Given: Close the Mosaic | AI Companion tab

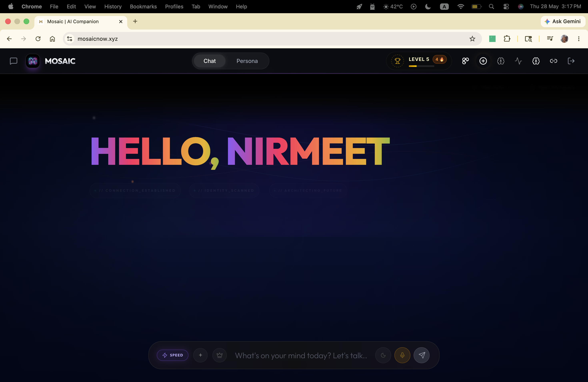Looking at the screenshot, I should click(x=121, y=21).
